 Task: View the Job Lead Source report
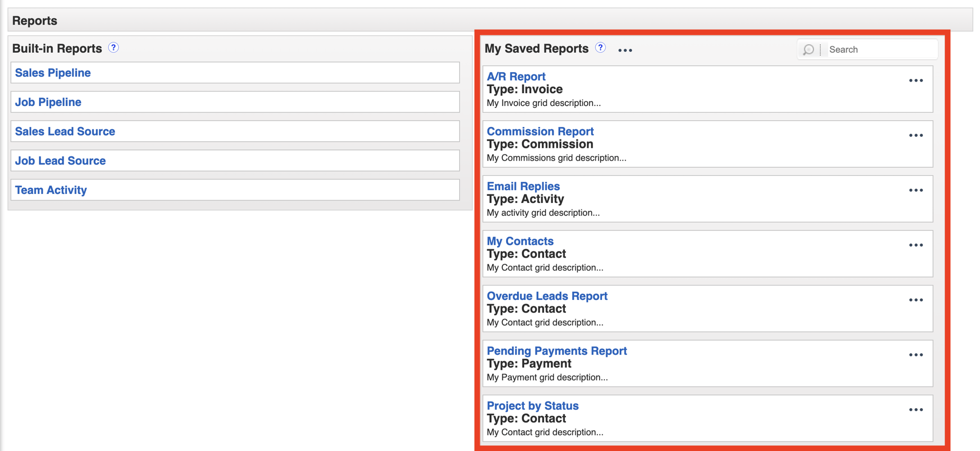[60, 161]
